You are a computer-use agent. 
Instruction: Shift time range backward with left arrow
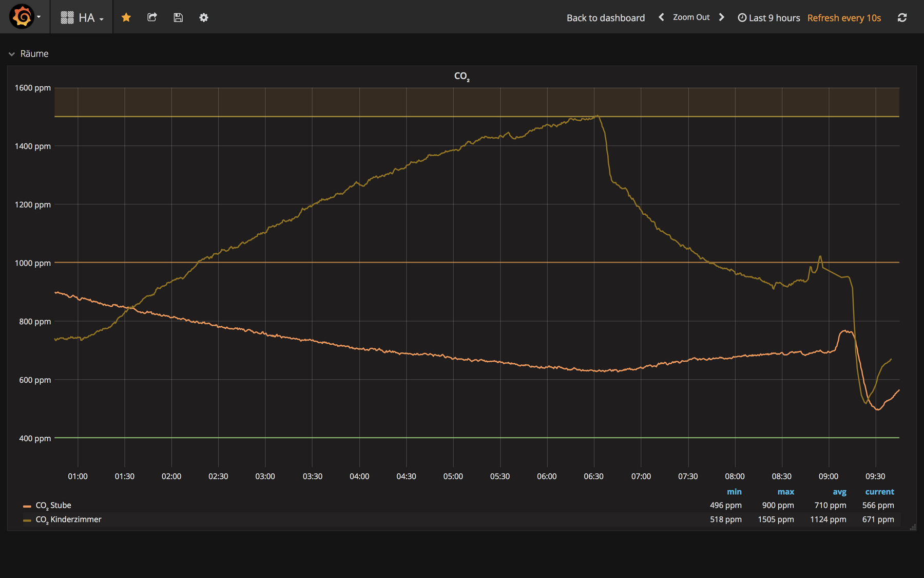661,17
